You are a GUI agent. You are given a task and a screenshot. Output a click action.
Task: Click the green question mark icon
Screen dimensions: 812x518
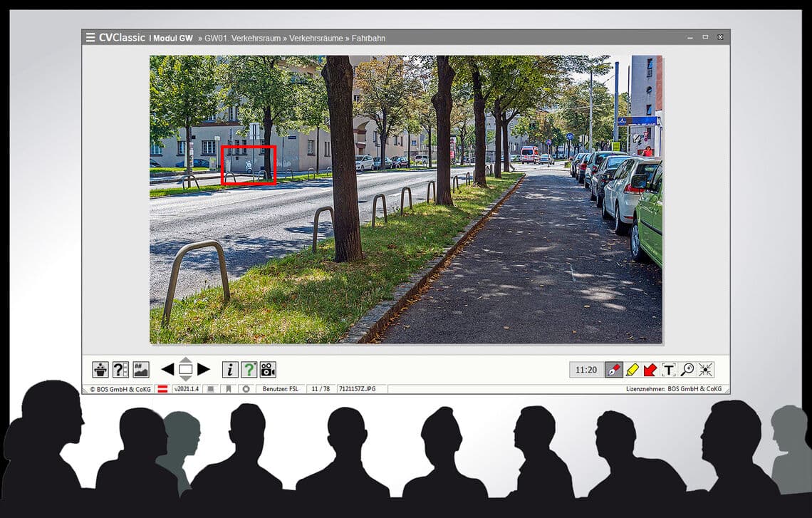249,369
